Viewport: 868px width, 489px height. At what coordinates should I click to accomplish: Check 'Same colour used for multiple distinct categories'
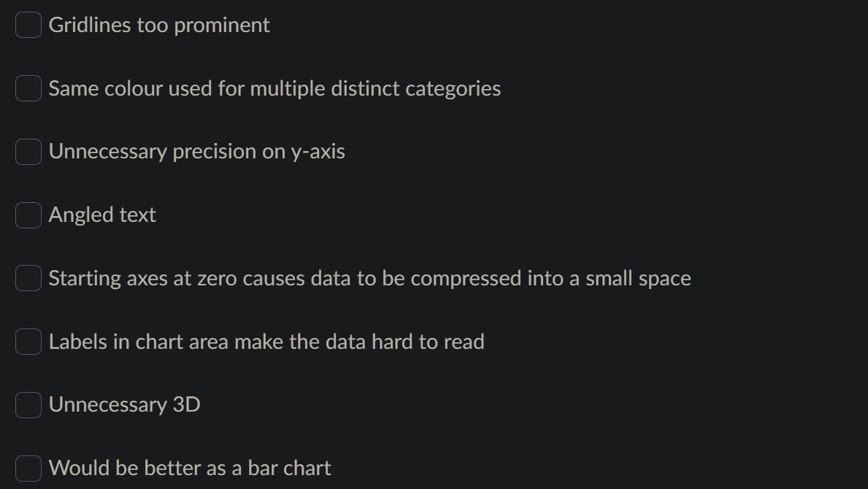tap(28, 88)
